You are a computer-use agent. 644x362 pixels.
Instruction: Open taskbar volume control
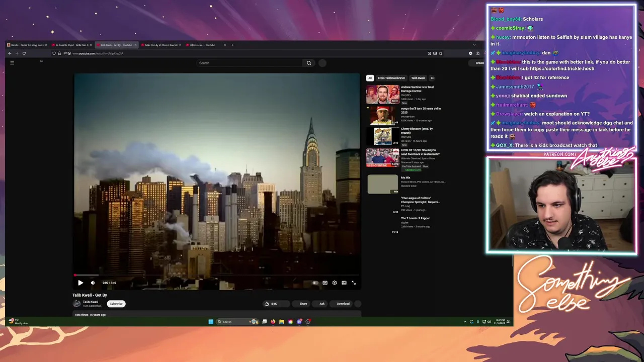click(489, 322)
